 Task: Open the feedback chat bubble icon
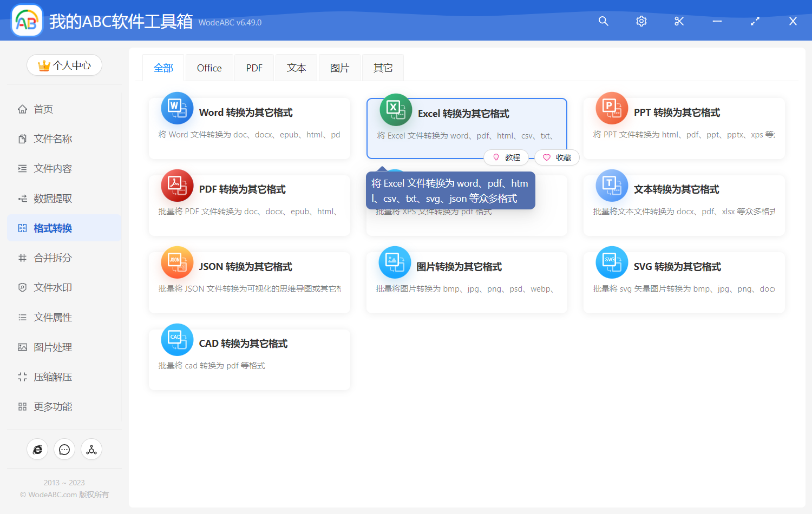click(64, 449)
